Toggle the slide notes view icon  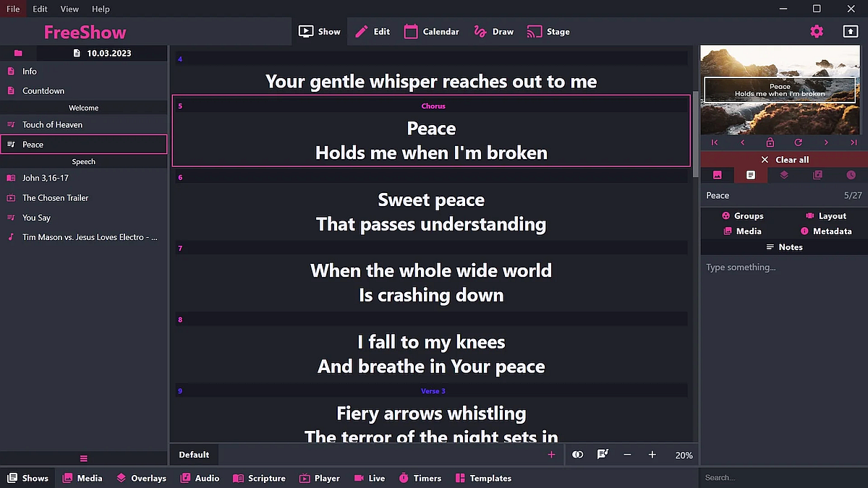pyautogui.click(x=603, y=455)
